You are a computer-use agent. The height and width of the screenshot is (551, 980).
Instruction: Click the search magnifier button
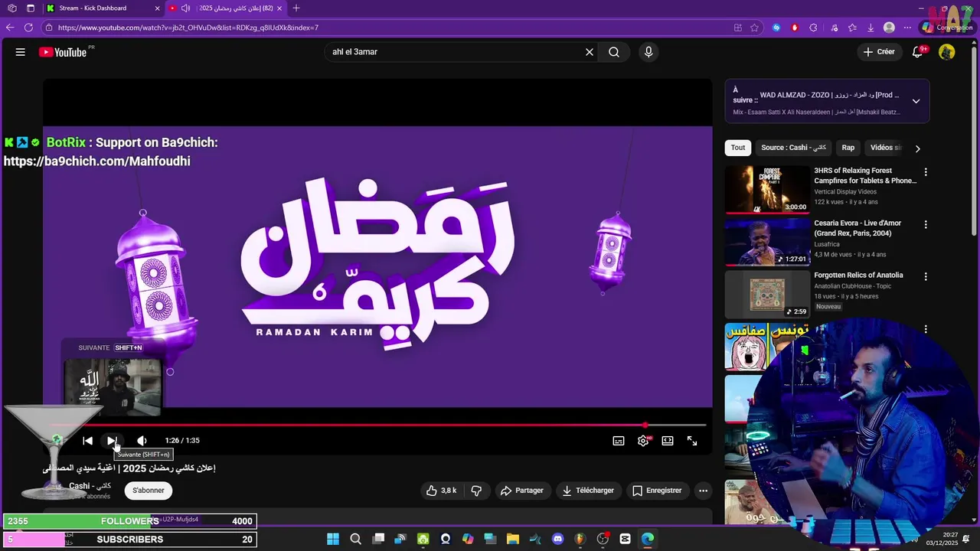pos(614,52)
